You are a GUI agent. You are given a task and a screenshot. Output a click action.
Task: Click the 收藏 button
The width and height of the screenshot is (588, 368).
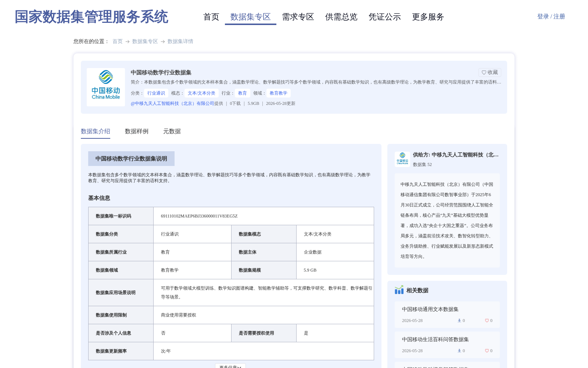490,72
